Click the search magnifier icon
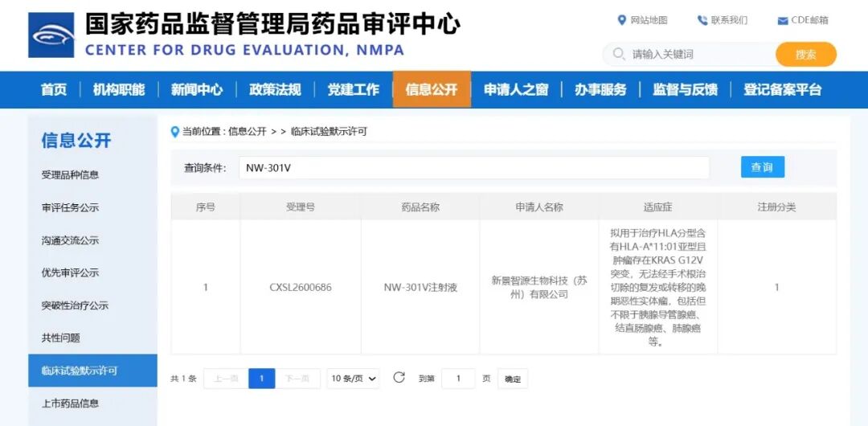The width and height of the screenshot is (868, 426). click(x=619, y=55)
